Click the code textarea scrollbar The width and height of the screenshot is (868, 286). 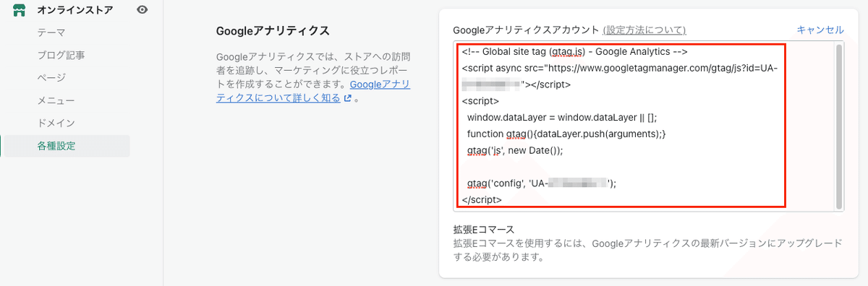839,126
